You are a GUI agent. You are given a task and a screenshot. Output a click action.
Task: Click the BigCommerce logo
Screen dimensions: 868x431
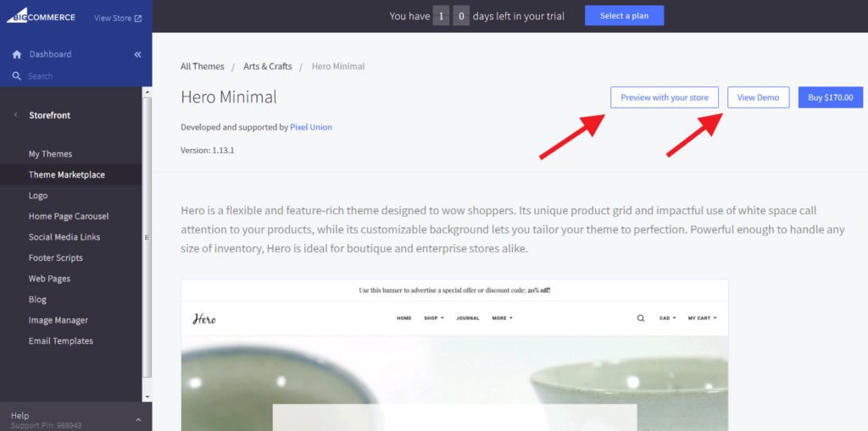point(41,16)
